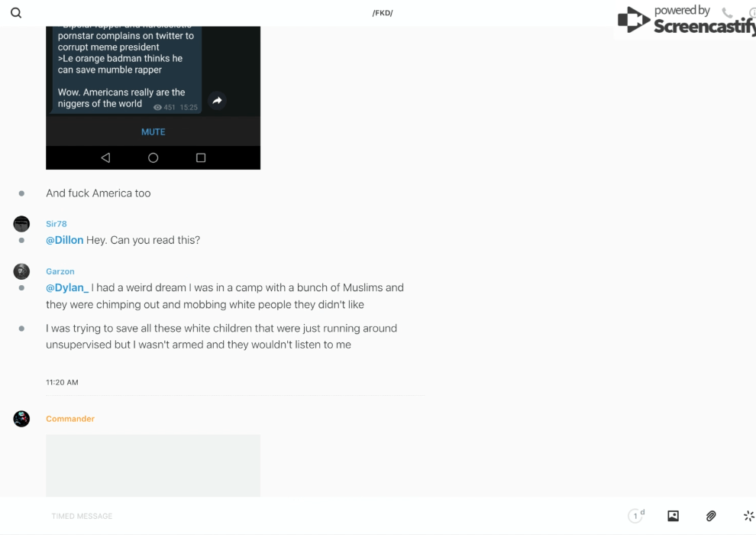
Task: Click the paperclip attachment icon
Action: point(711,516)
